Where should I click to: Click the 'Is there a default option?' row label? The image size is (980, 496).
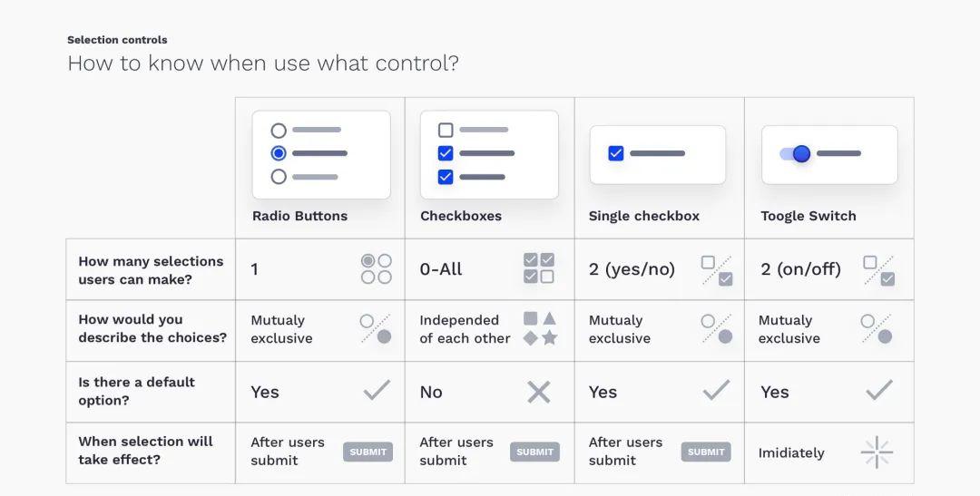(x=136, y=391)
